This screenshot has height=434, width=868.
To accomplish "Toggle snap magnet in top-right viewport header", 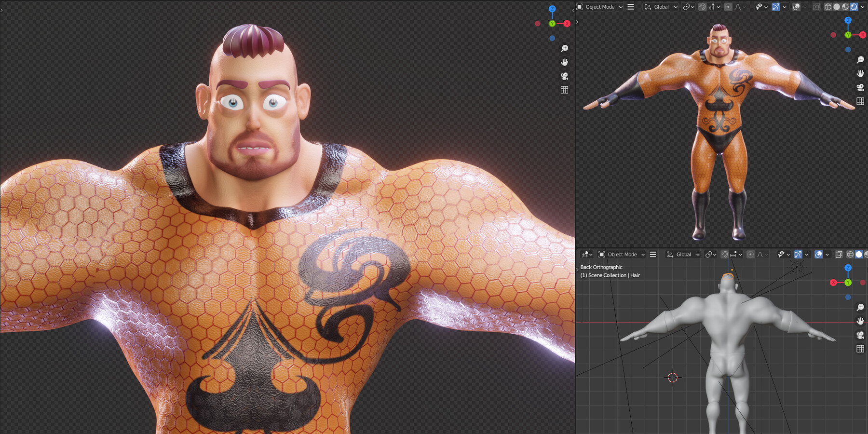I will pos(703,7).
